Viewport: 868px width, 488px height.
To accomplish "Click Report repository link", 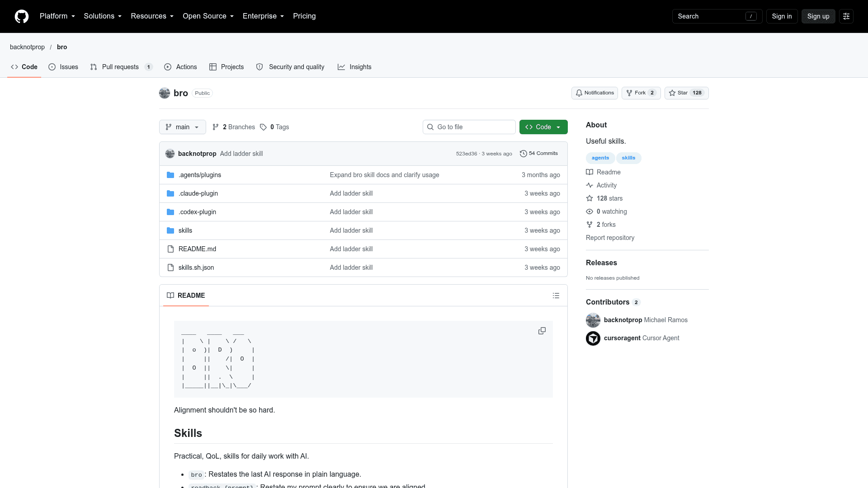I will coord(610,238).
